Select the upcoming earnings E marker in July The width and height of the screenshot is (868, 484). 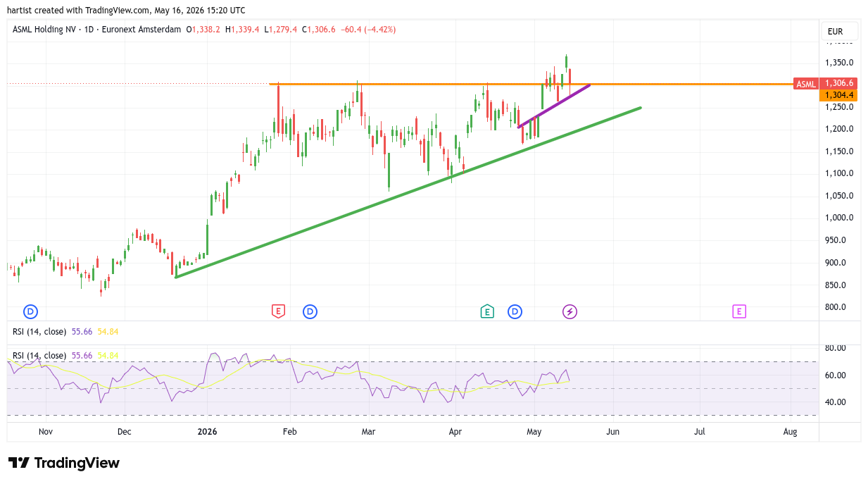(738, 311)
